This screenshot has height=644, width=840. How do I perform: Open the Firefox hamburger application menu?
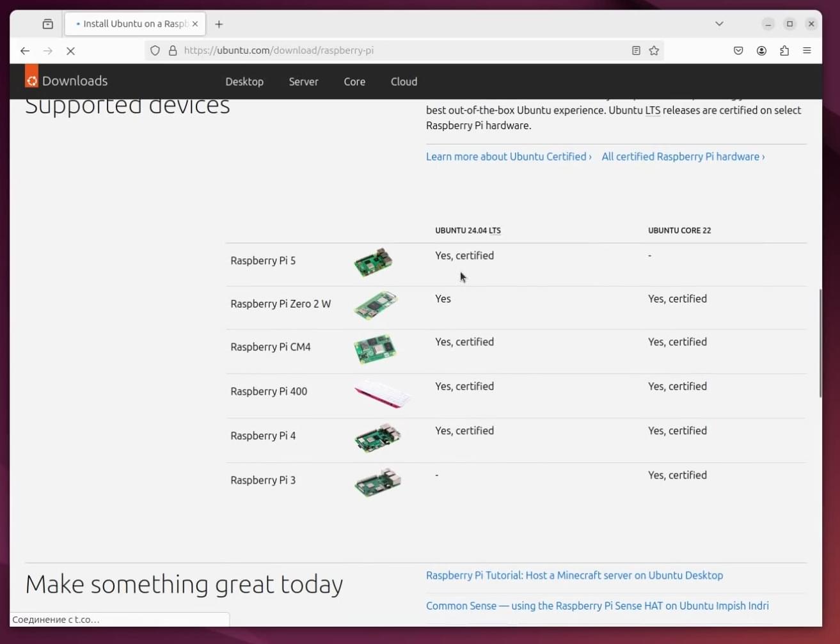pos(807,51)
